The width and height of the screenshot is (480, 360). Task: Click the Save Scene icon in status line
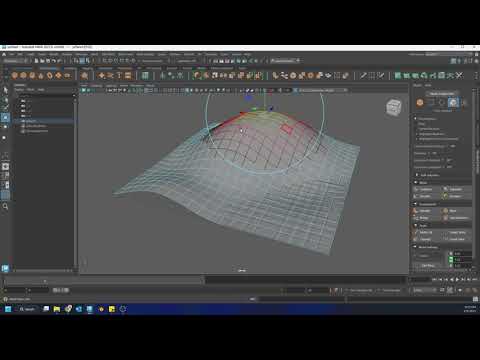pyautogui.click(x=48, y=61)
